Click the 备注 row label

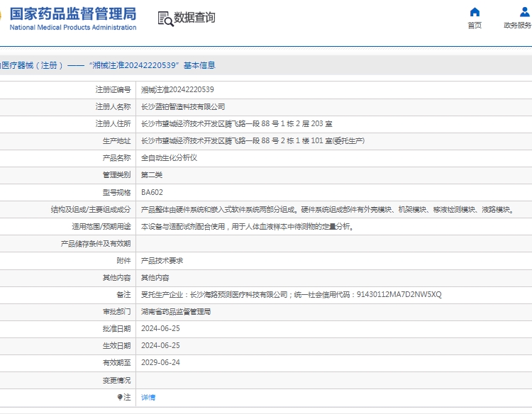click(x=123, y=295)
